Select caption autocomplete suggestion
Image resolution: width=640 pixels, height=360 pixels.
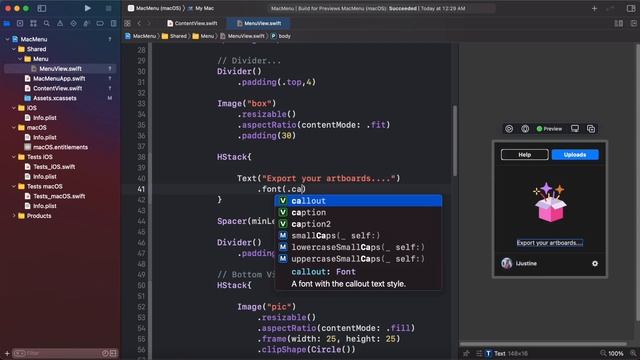(358, 212)
